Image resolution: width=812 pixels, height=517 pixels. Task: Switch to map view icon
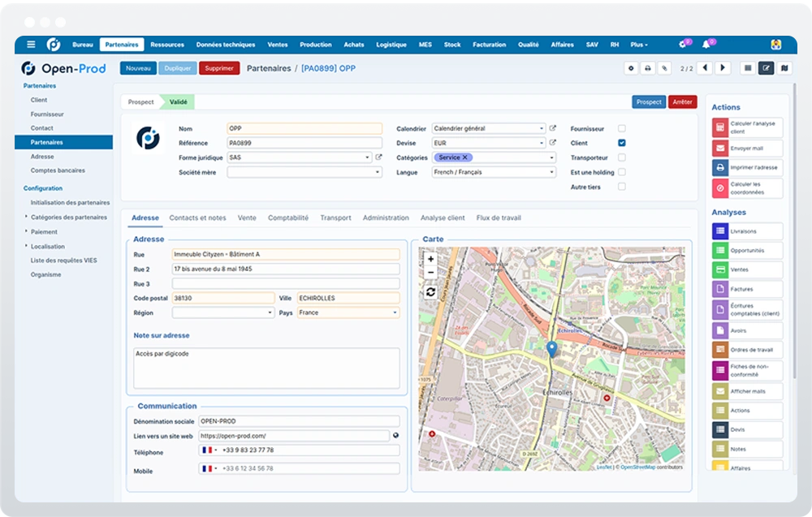coord(784,68)
